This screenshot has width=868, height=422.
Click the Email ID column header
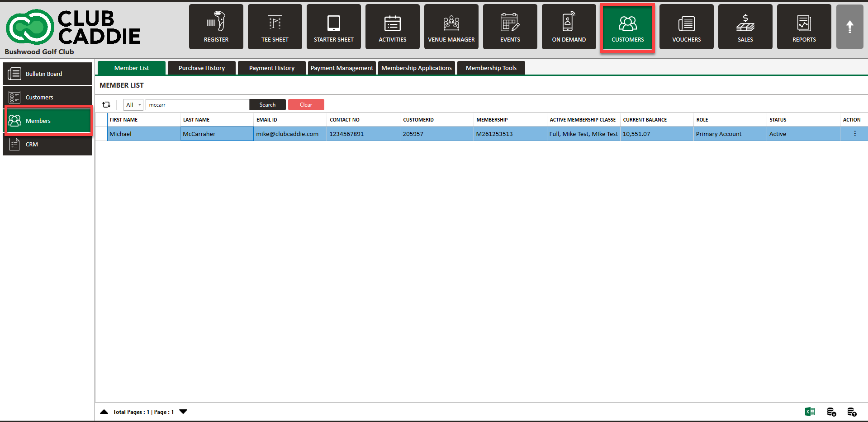click(290, 120)
